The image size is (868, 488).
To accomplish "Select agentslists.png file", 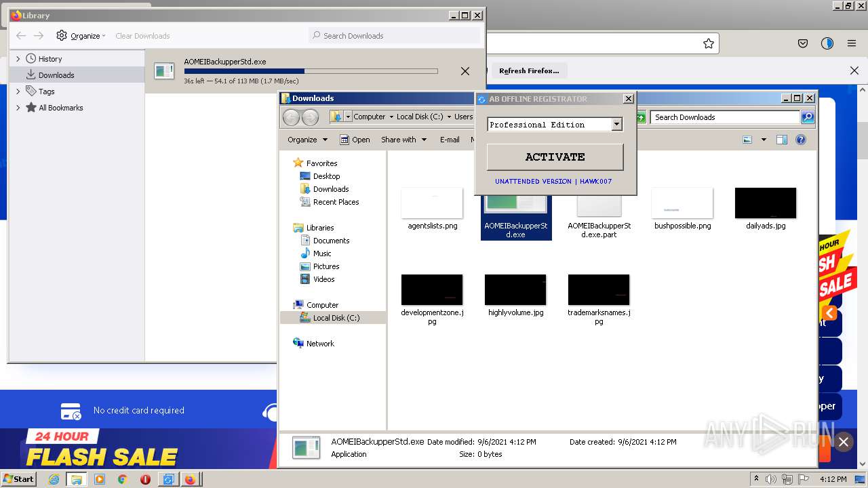I will coord(432,209).
